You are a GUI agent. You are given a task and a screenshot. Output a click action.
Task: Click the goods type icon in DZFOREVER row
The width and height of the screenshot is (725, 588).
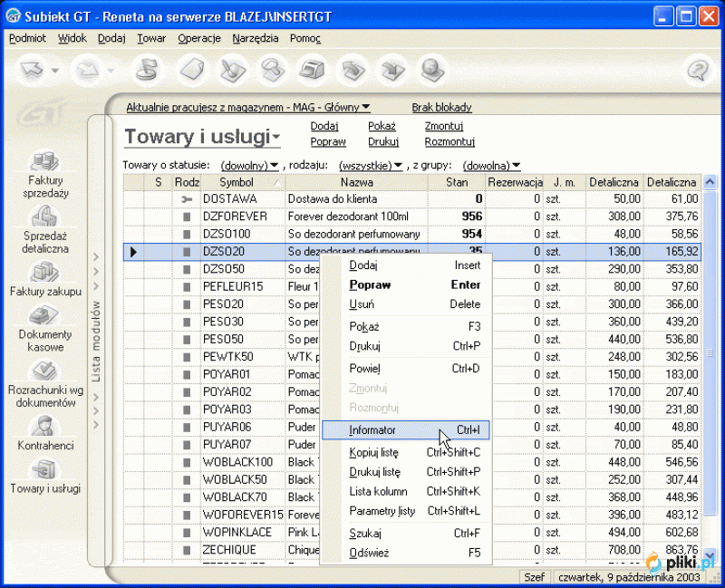click(x=187, y=217)
